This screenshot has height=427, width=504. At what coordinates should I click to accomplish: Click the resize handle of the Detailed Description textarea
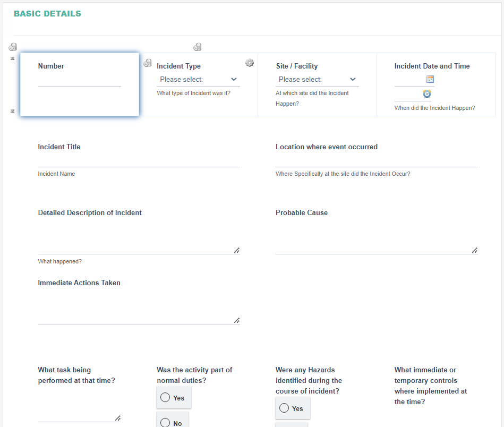[x=237, y=250]
